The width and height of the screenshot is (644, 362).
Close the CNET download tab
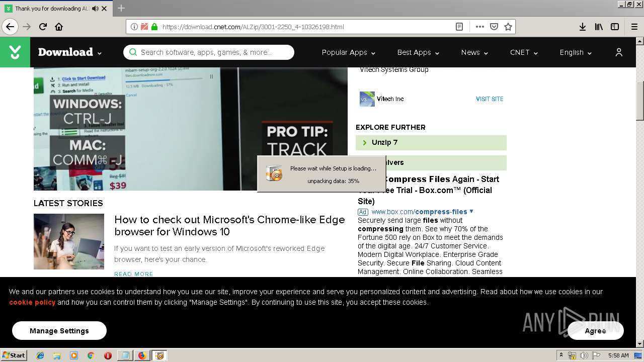point(104,9)
